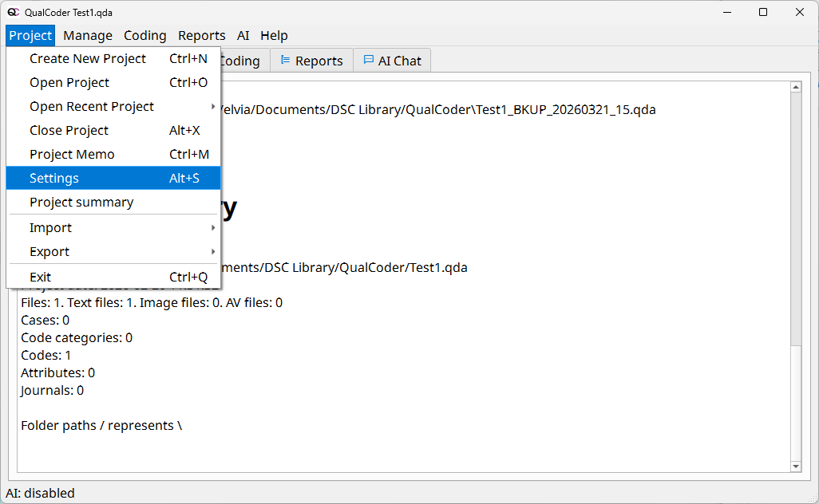This screenshot has width=819, height=504.
Task: Open the Reports menu in menu bar
Action: [201, 35]
